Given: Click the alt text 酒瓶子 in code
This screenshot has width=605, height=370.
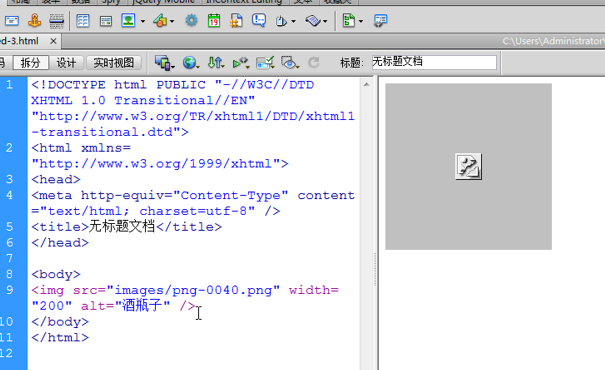Looking at the screenshot, I should 142,306.
